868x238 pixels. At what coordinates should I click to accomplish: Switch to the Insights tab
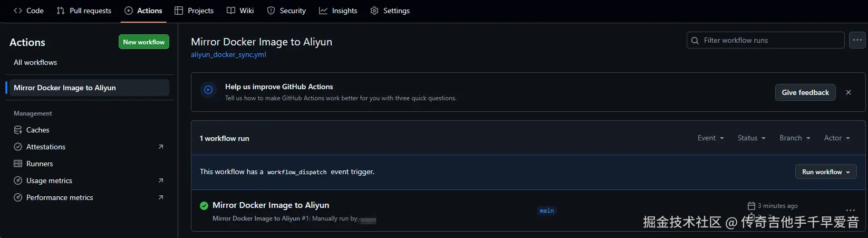(x=338, y=11)
